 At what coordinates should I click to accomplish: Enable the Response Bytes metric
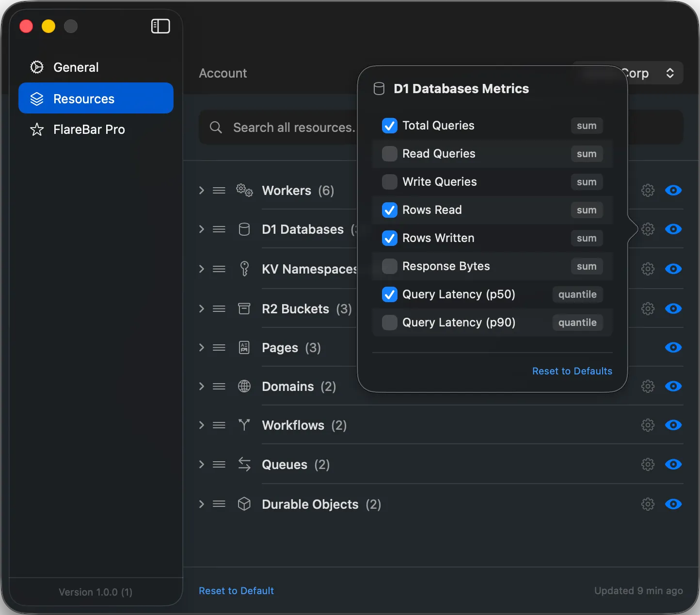tap(390, 266)
